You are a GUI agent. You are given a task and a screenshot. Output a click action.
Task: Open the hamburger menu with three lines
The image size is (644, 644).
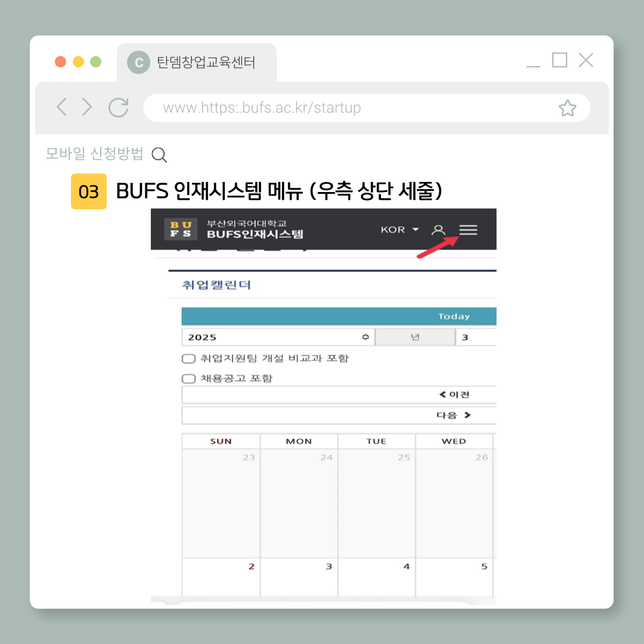(468, 230)
